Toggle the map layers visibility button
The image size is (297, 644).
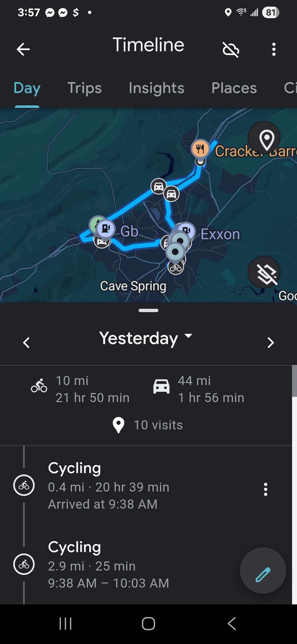point(264,272)
